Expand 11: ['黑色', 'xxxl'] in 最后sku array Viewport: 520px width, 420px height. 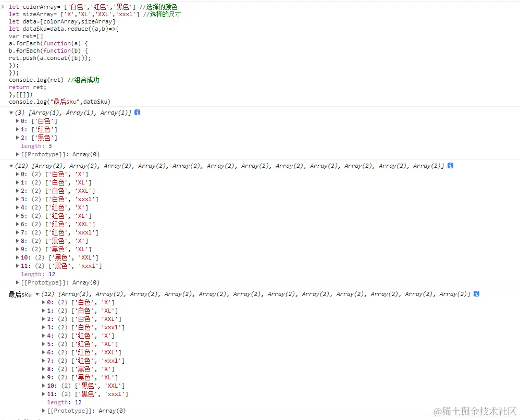point(43,394)
